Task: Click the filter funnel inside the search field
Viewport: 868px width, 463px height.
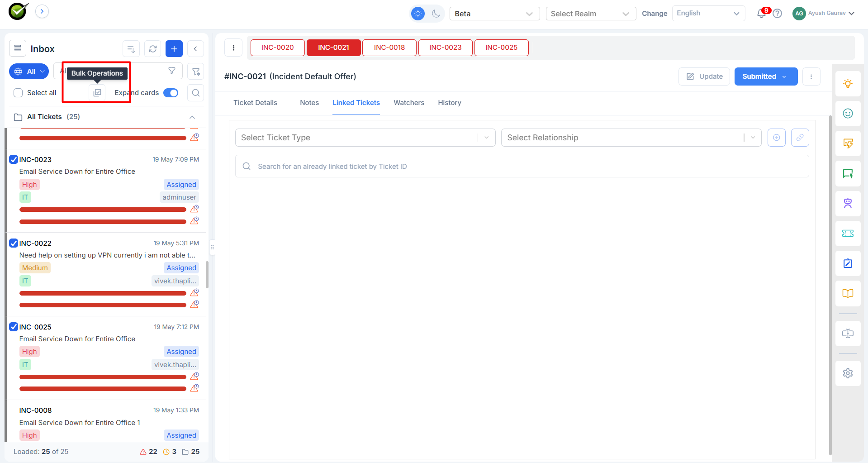Action: click(172, 71)
